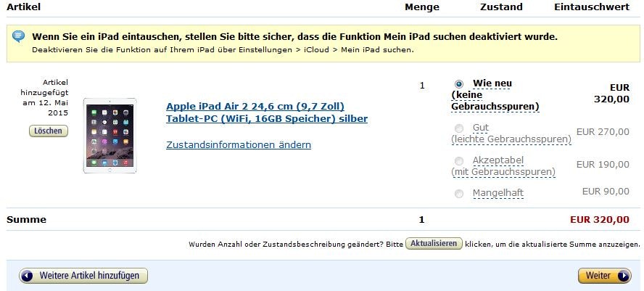Open the Apple iPad Air 2 product link
Viewport: 644px width, 291px height.
pos(267,112)
